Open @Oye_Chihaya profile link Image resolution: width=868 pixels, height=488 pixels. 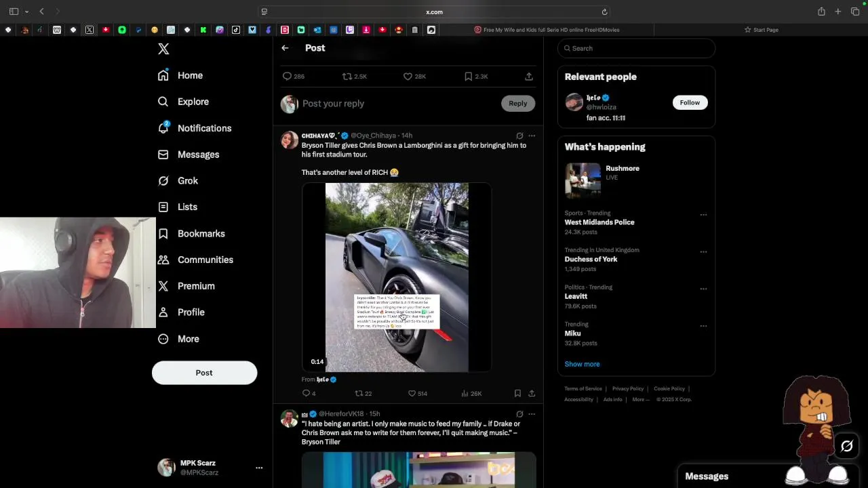pos(373,136)
